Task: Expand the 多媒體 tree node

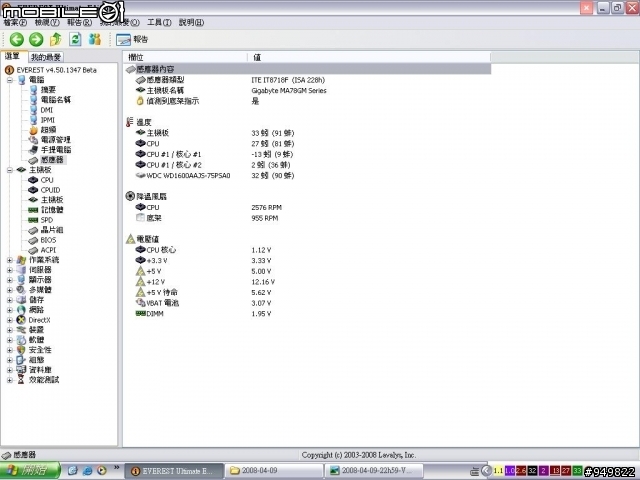Action: point(10,290)
